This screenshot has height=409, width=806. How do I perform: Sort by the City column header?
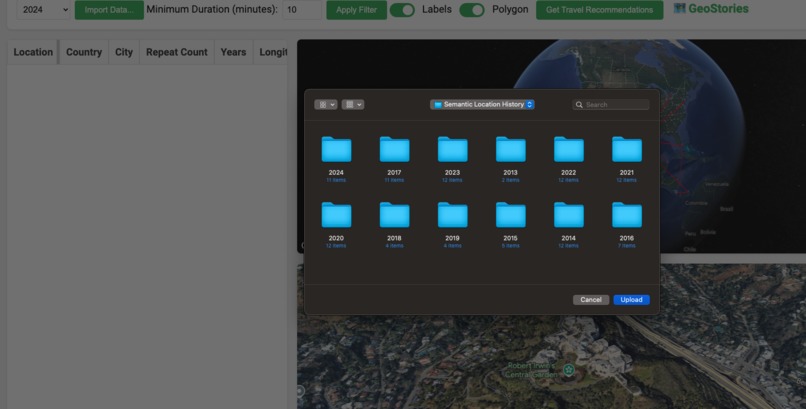pyautogui.click(x=124, y=52)
